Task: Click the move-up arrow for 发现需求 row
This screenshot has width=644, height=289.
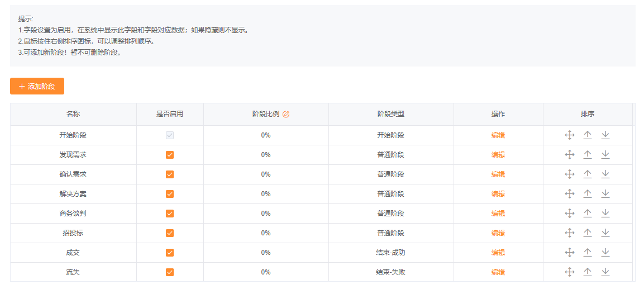Action: tap(588, 155)
